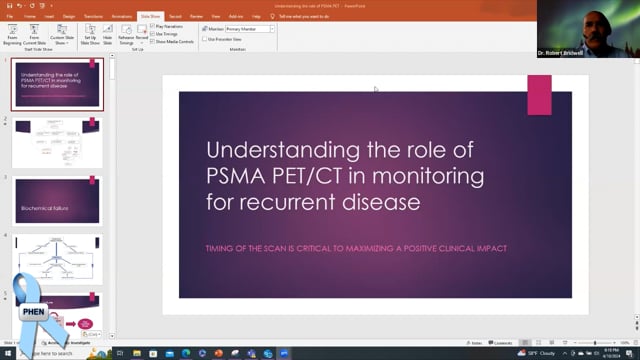This screenshot has width=640, height=360.
Task: Select slide 2 thumbnail with flowchart
Action: pyautogui.click(x=57, y=142)
